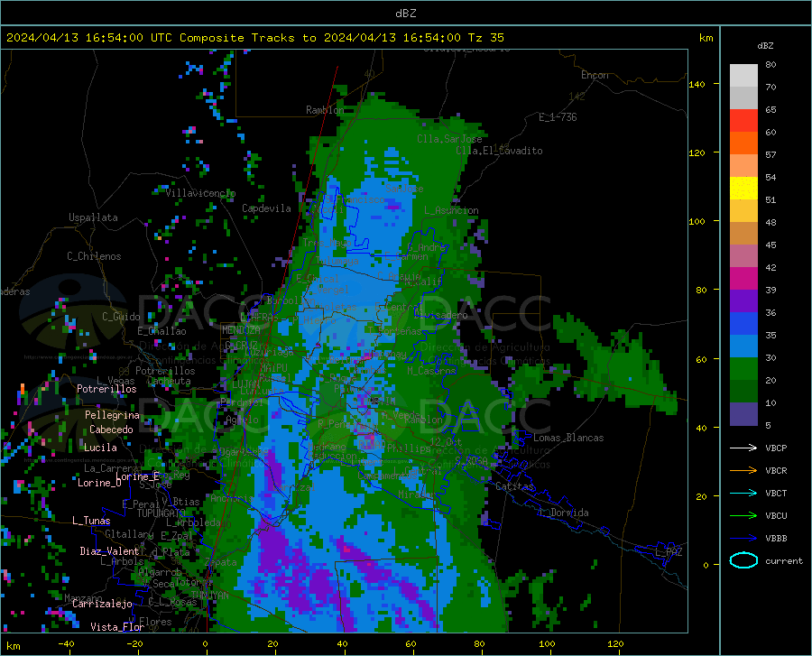This screenshot has height=656, width=812.
Task: Click the Cabecedo label
Action: pos(111,430)
